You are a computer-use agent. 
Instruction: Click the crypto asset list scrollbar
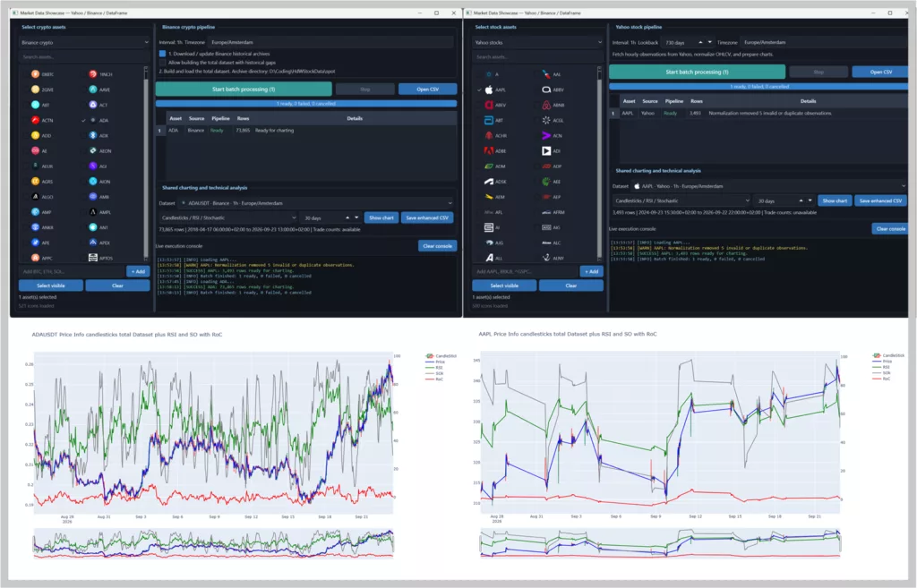coord(146,163)
